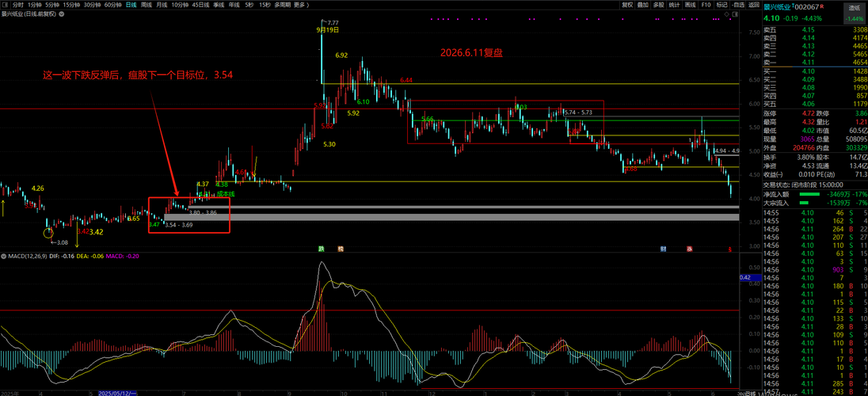Select the 15分钟 period
This screenshot has height=396, width=868.
[x=71, y=5]
